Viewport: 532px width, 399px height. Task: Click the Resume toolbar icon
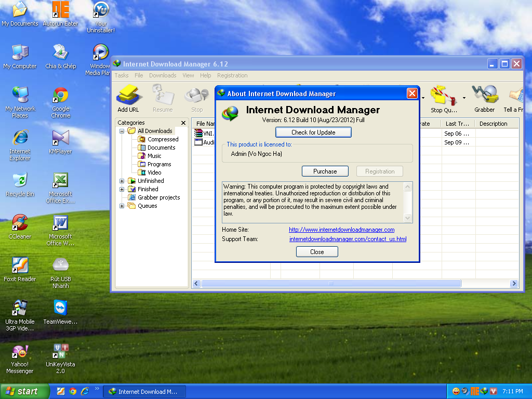pyautogui.click(x=163, y=99)
